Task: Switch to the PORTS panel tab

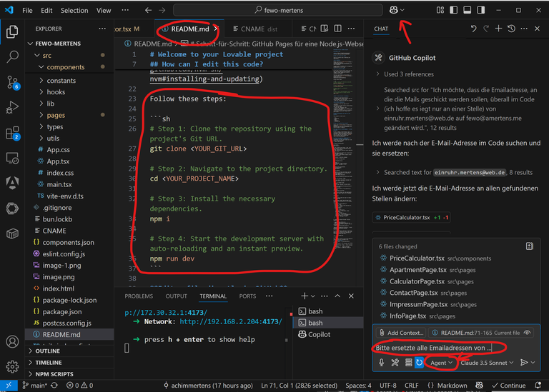Action: point(247,296)
